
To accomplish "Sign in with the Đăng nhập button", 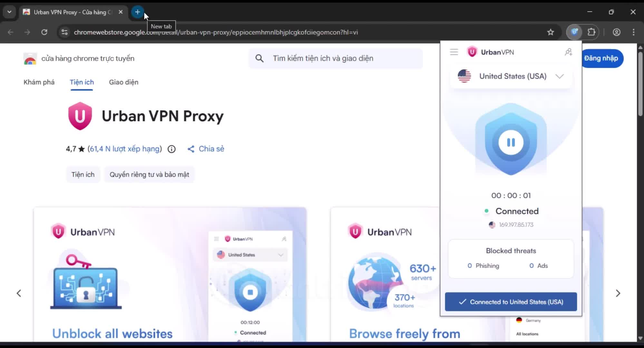I will click(x=602, y=58).
